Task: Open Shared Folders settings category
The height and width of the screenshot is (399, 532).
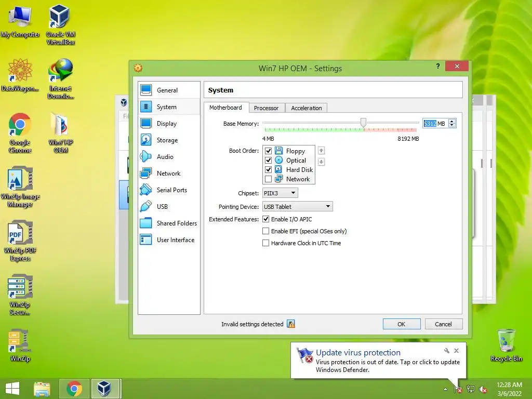Action: tap(169, 223)
